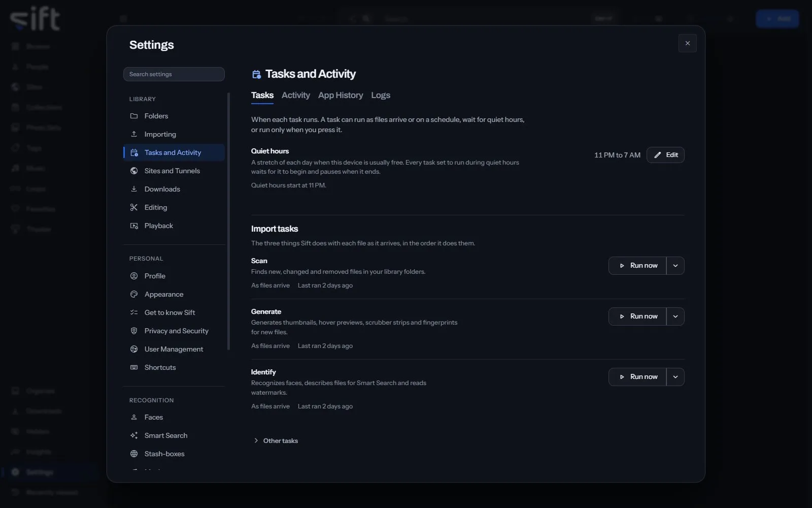
Task: Close the Settings dialog
Action: 688,43
